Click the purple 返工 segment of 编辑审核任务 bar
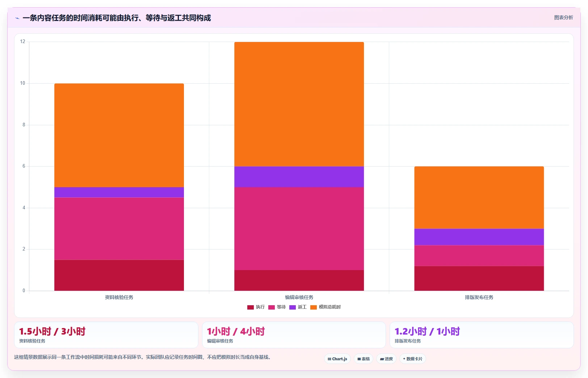This screenshot has width=588, height=378. (x=299, y=177)
